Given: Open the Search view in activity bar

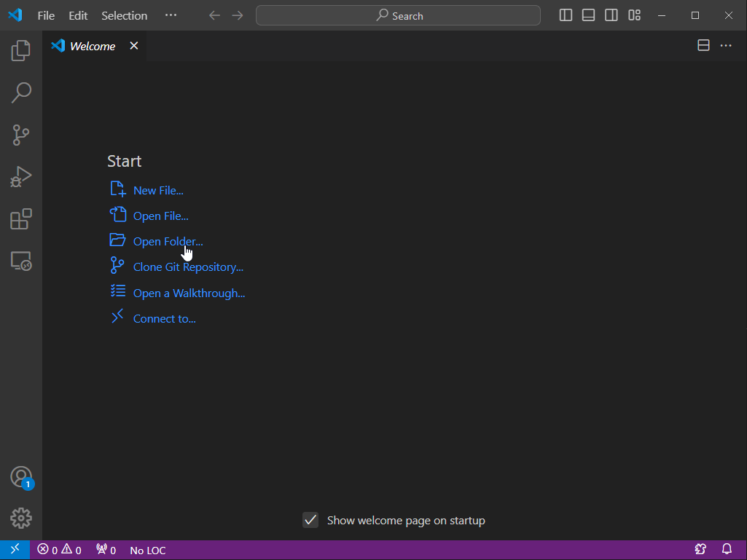Looking at the screenshot, I should click(21, 92).
